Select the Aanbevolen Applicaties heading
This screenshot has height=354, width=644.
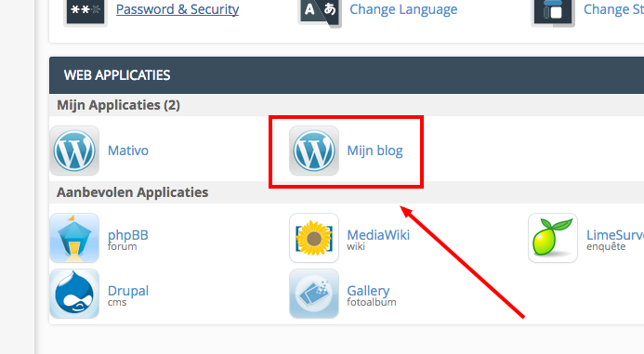point(132,192)
